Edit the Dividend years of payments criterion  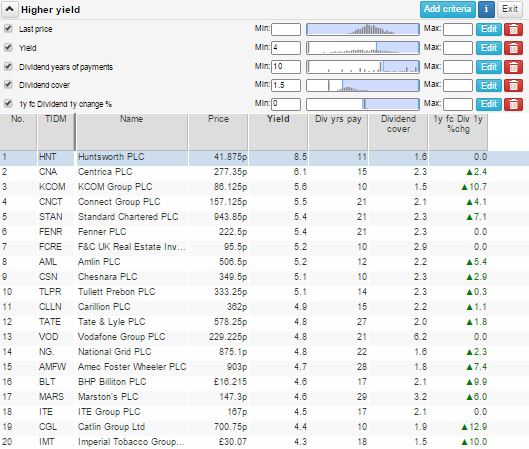coord(489,67)
